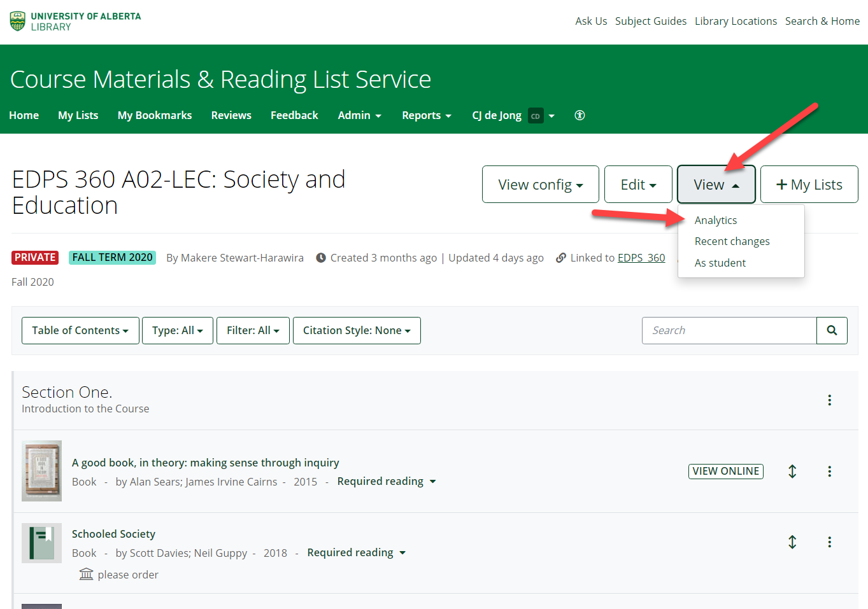
Task: Click the VIEW ONLINE button
Action: (x=726, y=471)
